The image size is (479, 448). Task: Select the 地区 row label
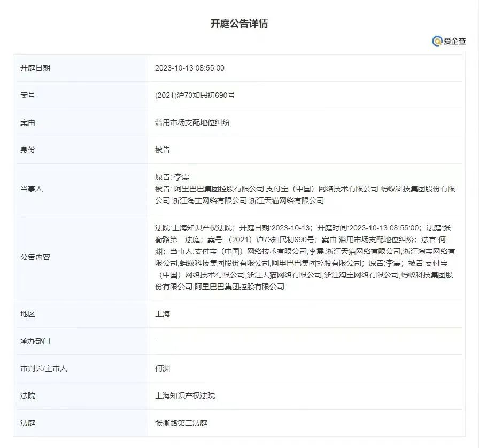pos(28,314)
